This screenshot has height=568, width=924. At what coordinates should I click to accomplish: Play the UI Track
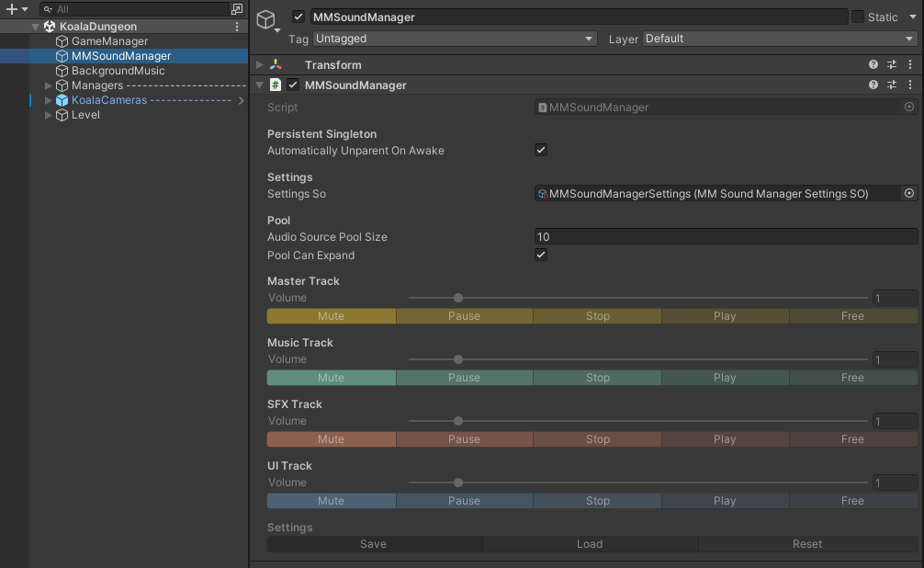click(725, 501)
